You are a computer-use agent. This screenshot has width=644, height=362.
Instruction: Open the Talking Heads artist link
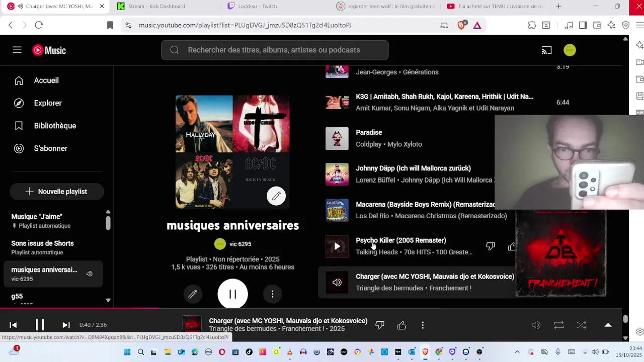(377, 252)
